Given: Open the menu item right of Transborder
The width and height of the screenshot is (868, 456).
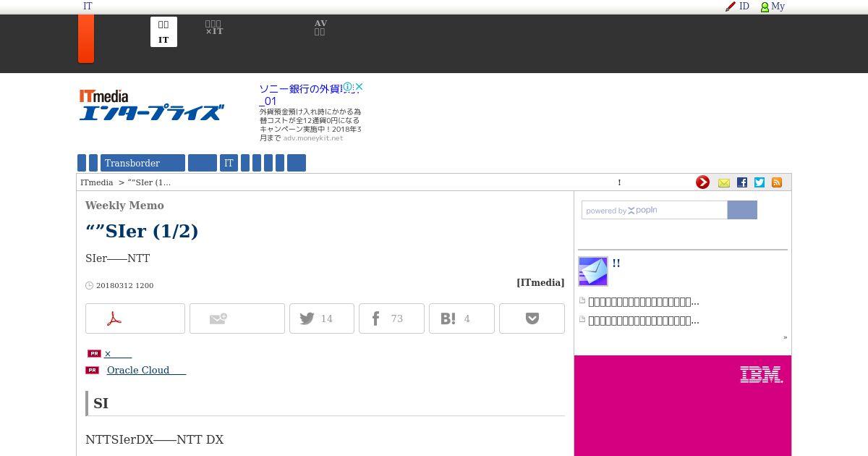Looking at the screenshot, I should [203, 163].
